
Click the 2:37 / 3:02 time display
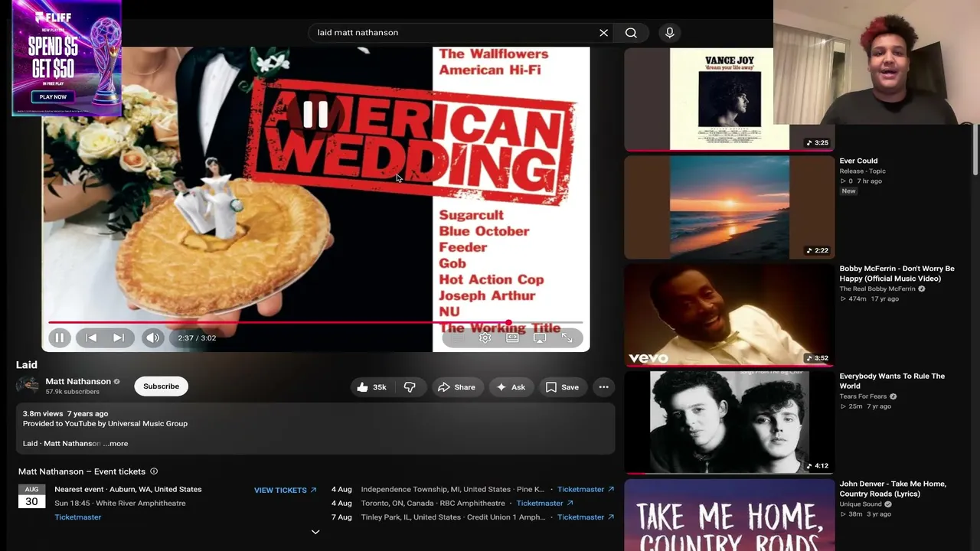coord(197,338)
